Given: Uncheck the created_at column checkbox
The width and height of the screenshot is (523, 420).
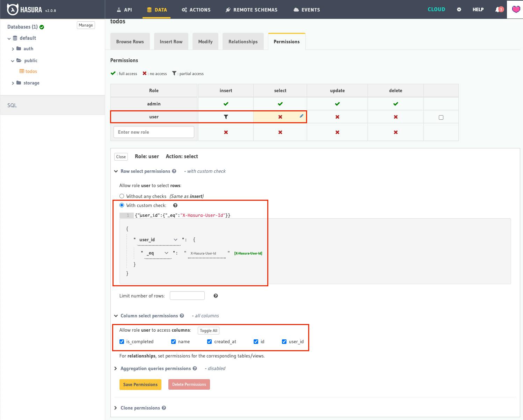Looking at the screenshot, I should point(209,341).
